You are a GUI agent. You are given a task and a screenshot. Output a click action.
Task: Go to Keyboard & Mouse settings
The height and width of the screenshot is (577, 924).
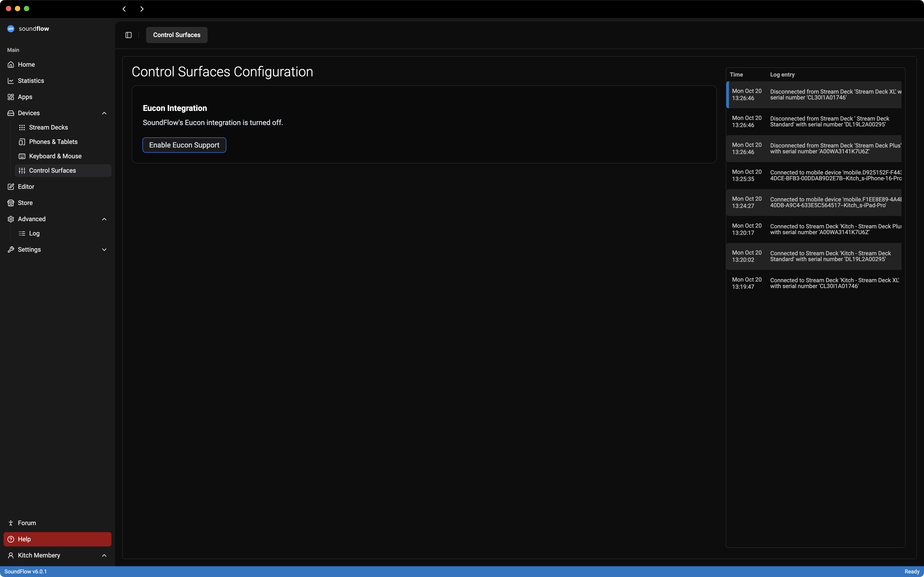tap(55, 156)
